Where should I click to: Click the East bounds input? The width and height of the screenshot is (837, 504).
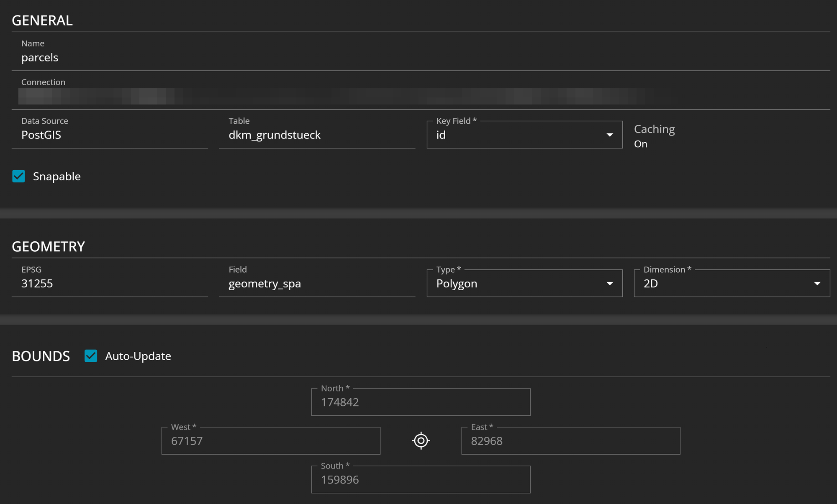570,441
